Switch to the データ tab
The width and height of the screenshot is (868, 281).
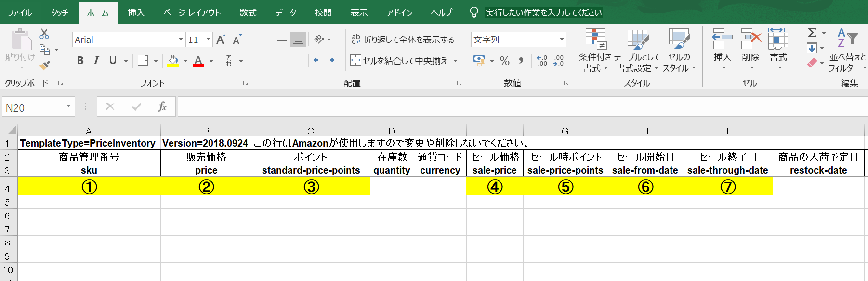coord(286,13)
